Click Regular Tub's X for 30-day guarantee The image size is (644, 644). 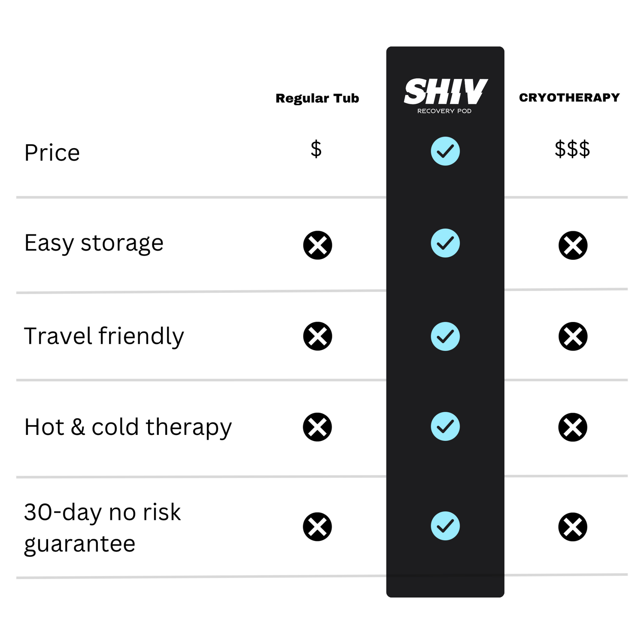pyautogui.click(x=317, y=527)
